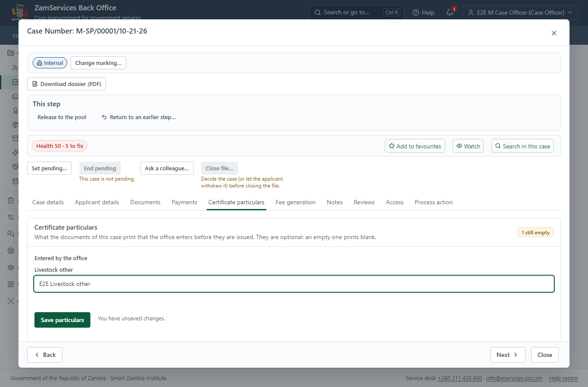Click the Zambia coat of arms logo

pos(20,12)
